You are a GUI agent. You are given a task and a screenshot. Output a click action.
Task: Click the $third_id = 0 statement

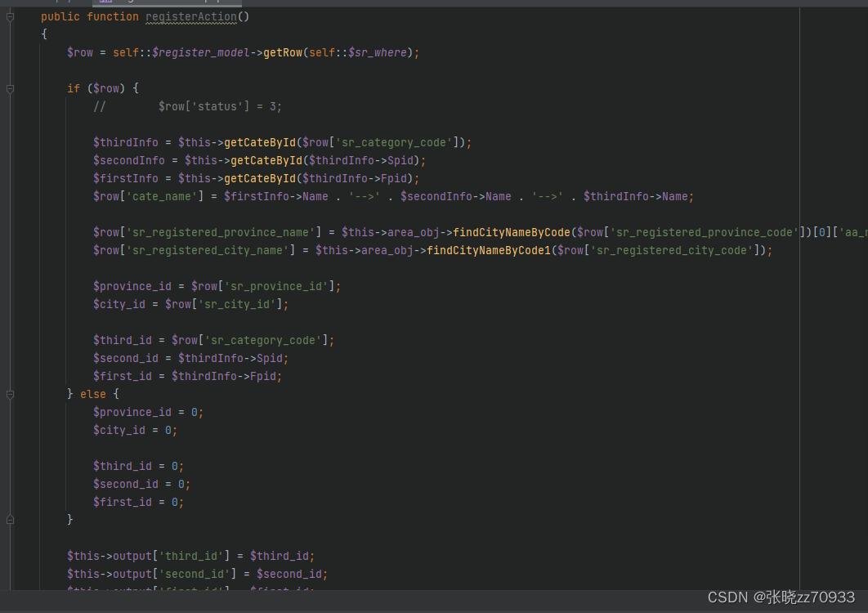tap(138, 466)
